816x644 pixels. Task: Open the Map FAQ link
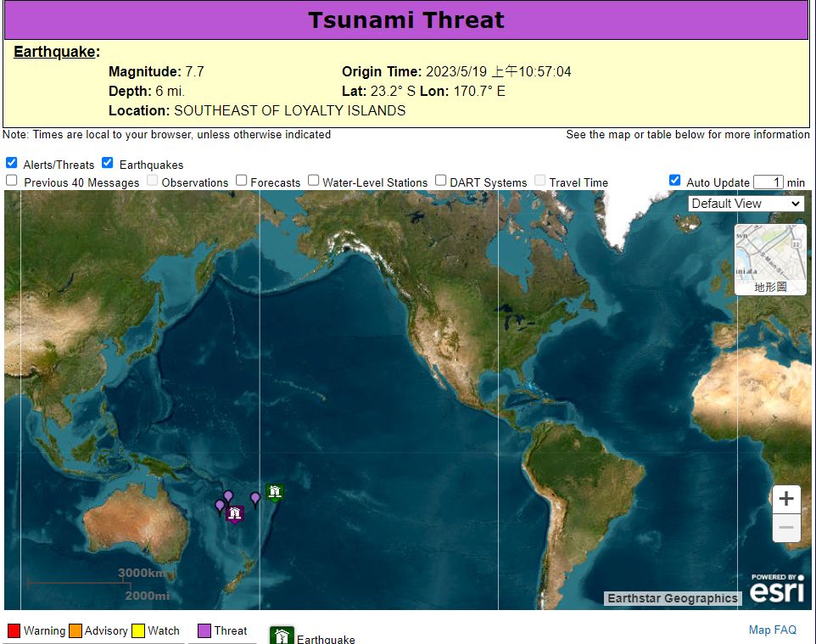772,630
